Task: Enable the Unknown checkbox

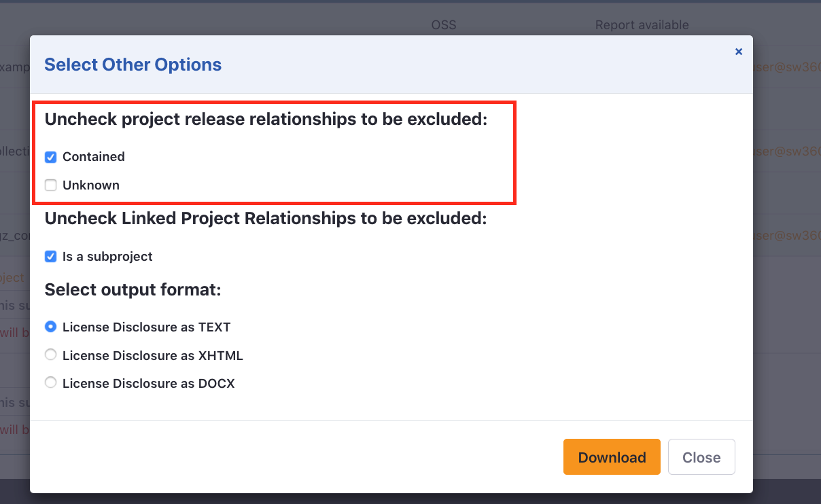Action: (50, 185)
